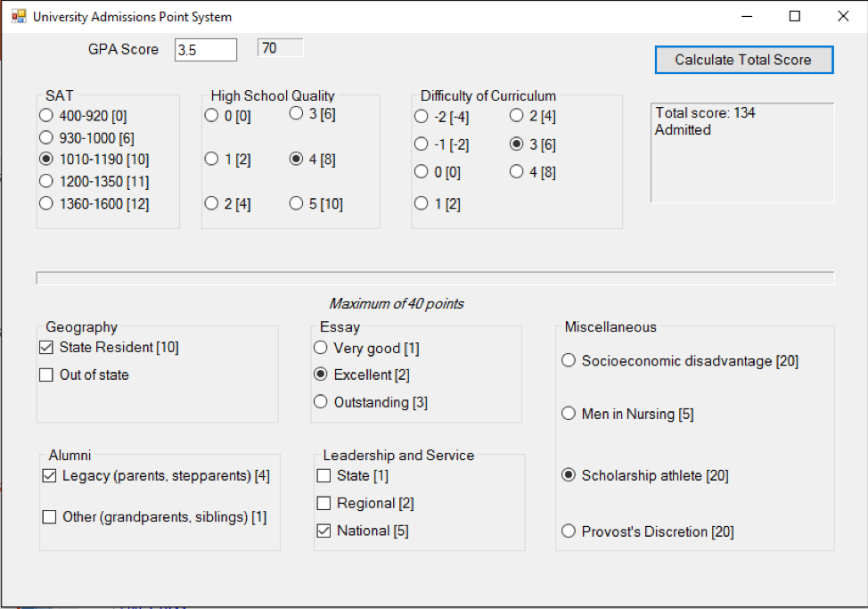
Task: Select SAT range 400-920 [0]
Action: click(46, 115)
